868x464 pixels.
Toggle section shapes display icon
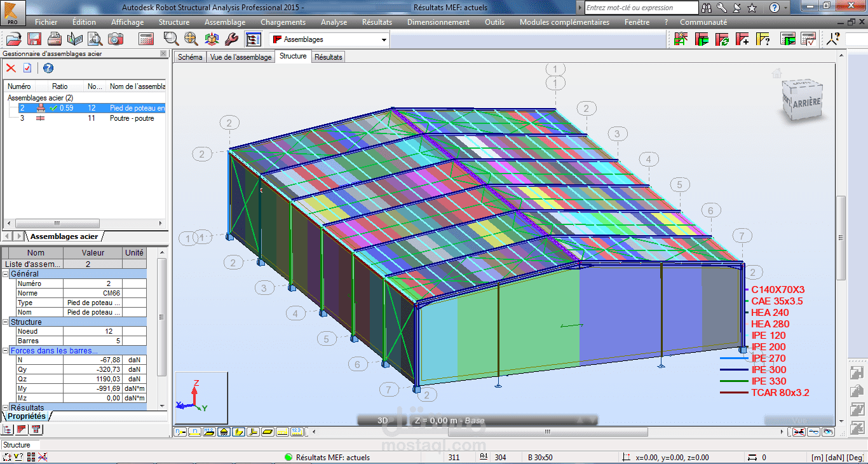(238, 432)
